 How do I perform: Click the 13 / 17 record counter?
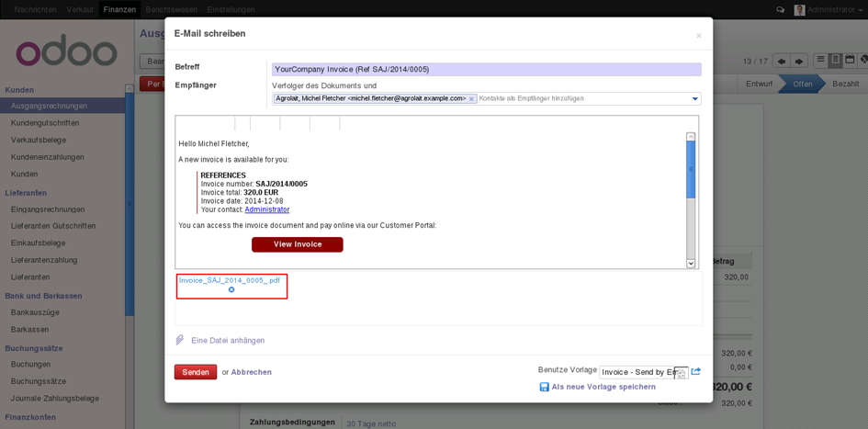[756, 61]
